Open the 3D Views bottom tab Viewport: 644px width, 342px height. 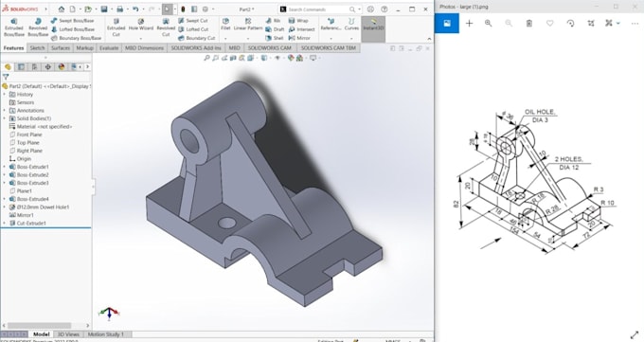pyautogui.click(x=68, y=334)
